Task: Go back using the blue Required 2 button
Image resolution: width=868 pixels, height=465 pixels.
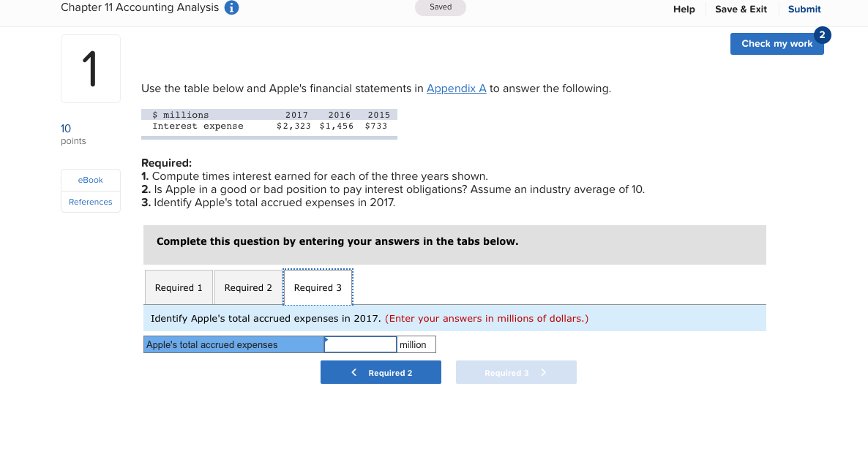Action: click(381, 373)
